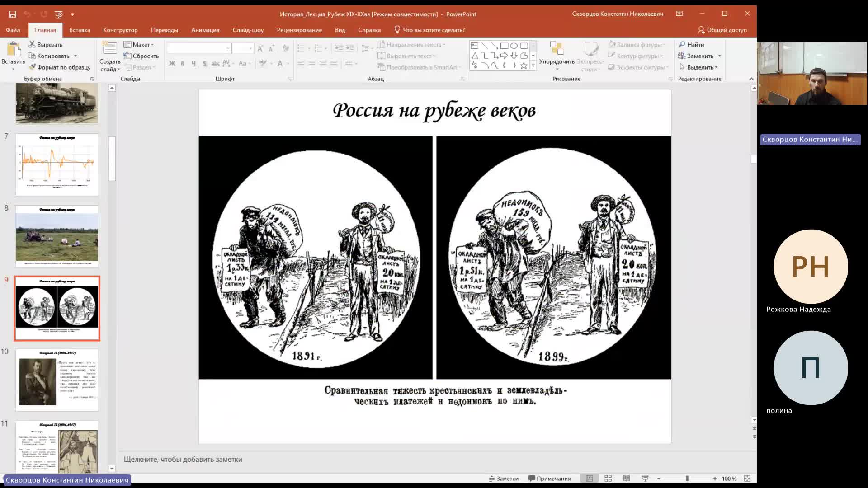Viewport: 868px width, 488px height.
Task: Start slideshow from status bar icon
Action: tap(645, 479)
